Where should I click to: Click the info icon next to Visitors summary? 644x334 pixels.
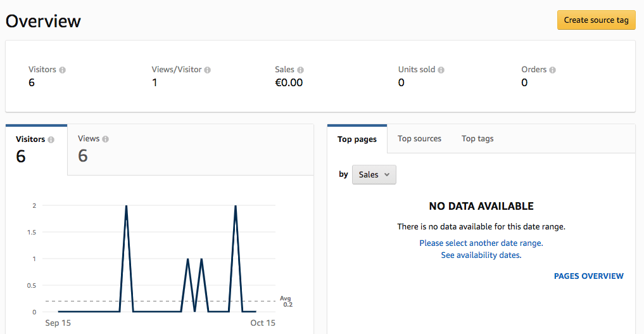(x=63, y=70)
